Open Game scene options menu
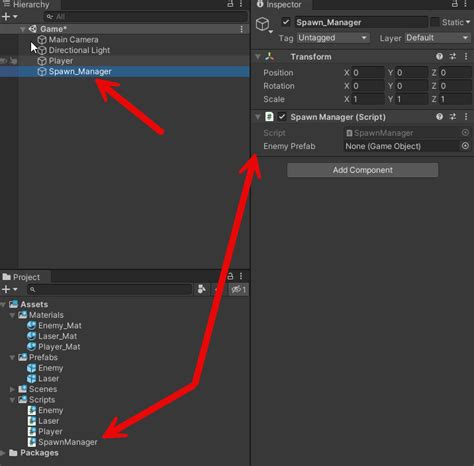Image resolution: width=474 pixels, height=466 pixels. click(242, 29)
